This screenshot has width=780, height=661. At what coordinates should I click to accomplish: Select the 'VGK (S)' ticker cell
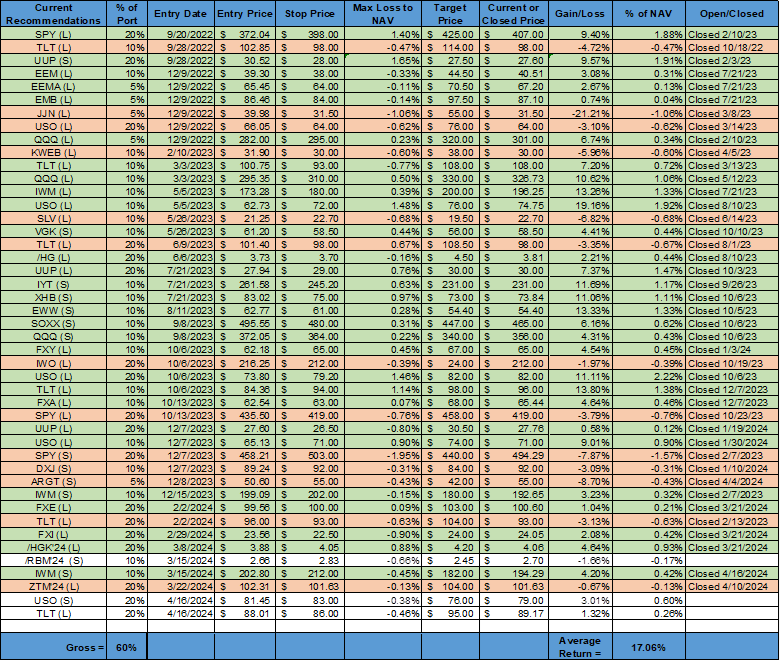53,232
